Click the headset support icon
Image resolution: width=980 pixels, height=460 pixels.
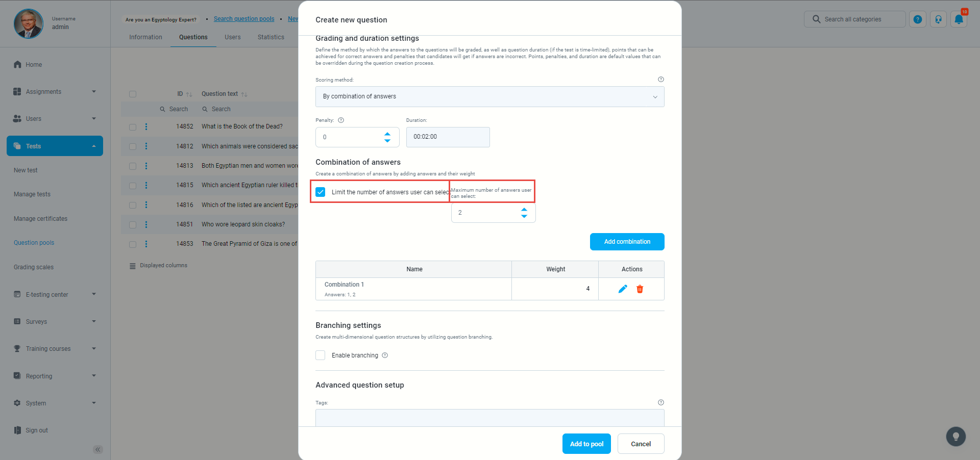(938, 19)
